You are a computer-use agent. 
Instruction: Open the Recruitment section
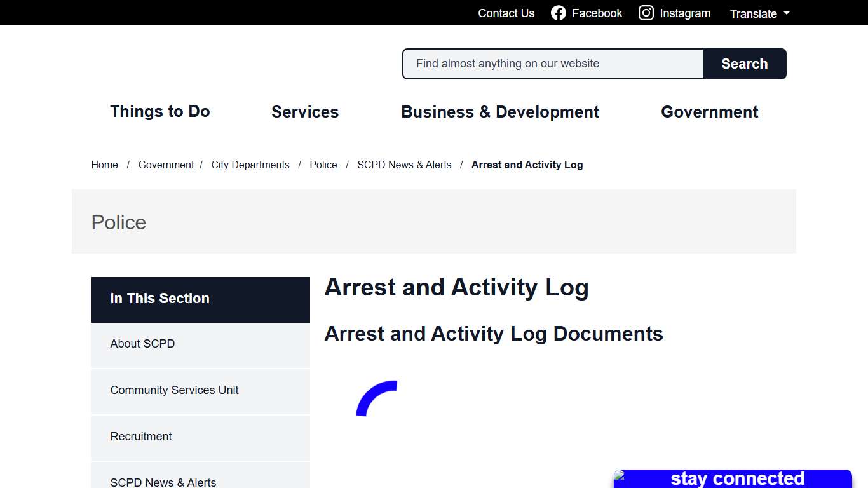(x=141, y=437)
